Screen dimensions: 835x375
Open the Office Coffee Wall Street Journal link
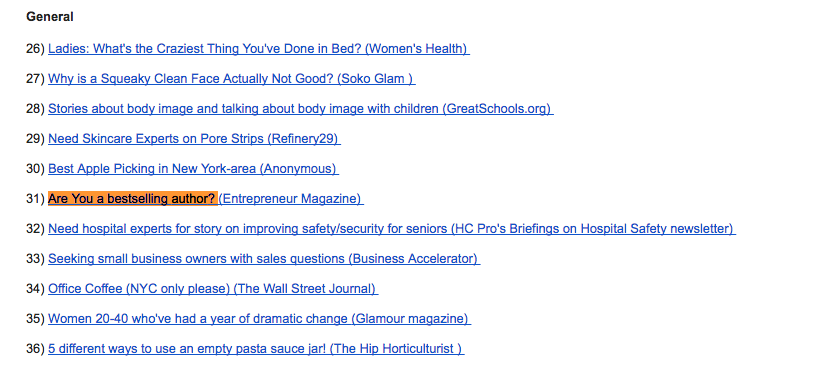pyautogui.click(x=213, y=289)
